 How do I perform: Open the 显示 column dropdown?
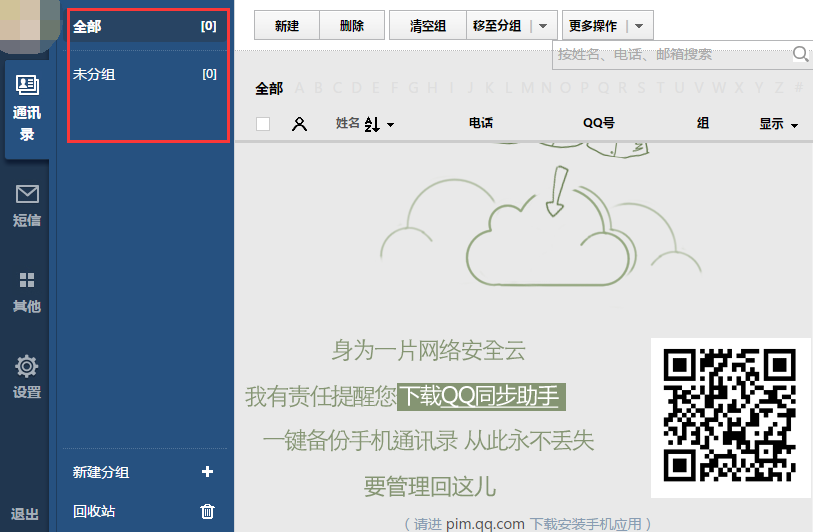coord(778,124)
